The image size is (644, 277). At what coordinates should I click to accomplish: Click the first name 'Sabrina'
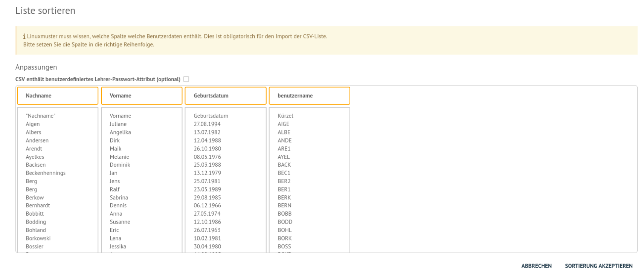tap(119, 198)
